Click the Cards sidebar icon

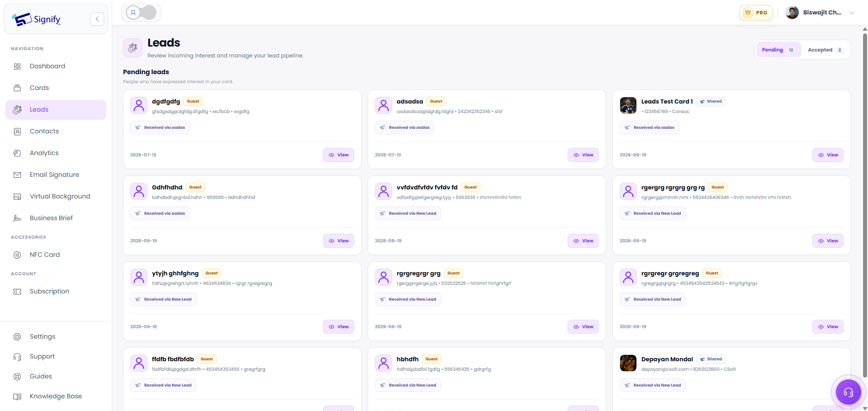click(17, 88)
